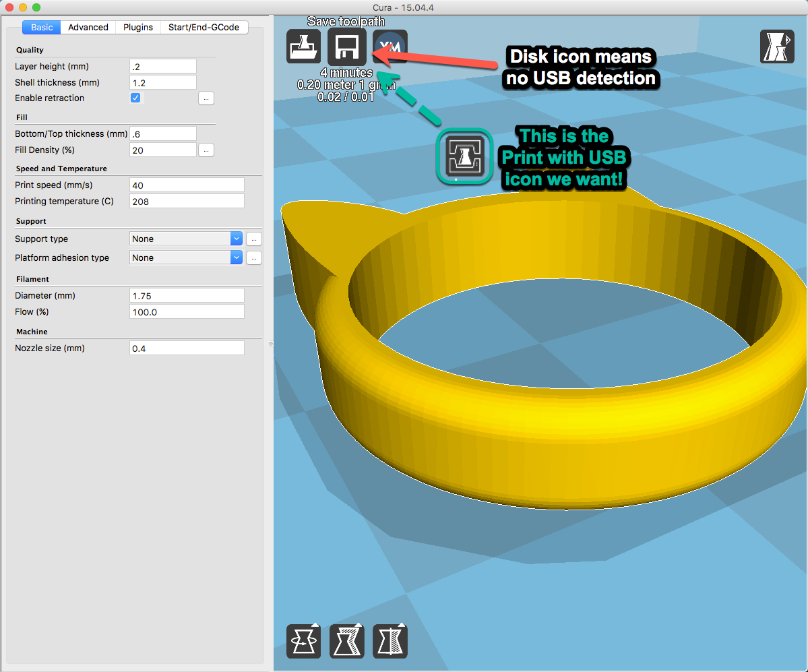This screenshot has width=808, height=672.
Task: Expand the Support type combo box arrow
Action: coord(236,239)
